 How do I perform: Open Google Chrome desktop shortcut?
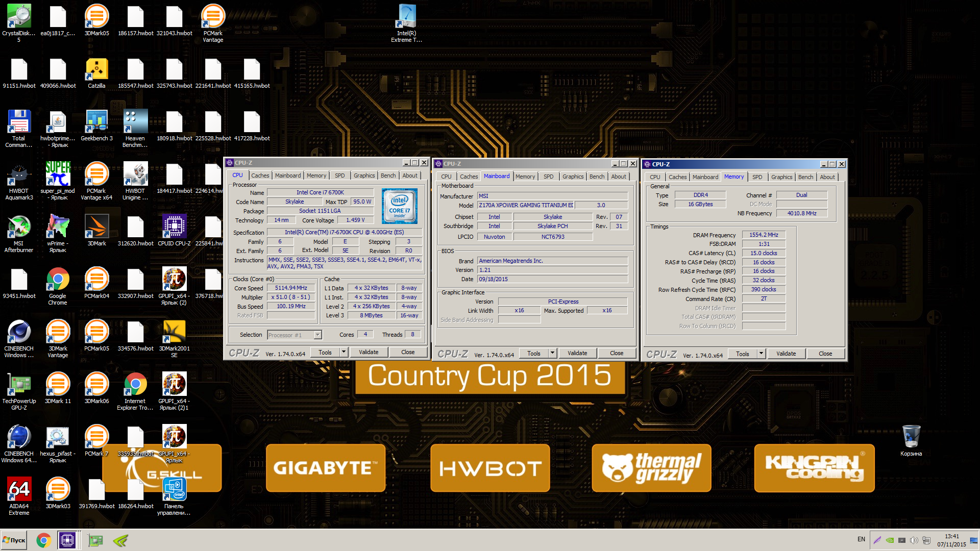pyautogui.click(x=58, y=286)
